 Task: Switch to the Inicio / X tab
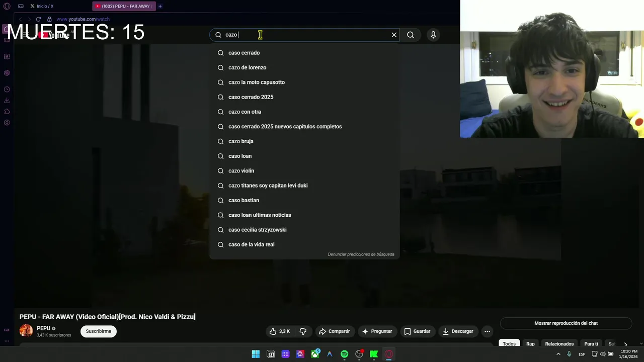(x=41, y=6)
